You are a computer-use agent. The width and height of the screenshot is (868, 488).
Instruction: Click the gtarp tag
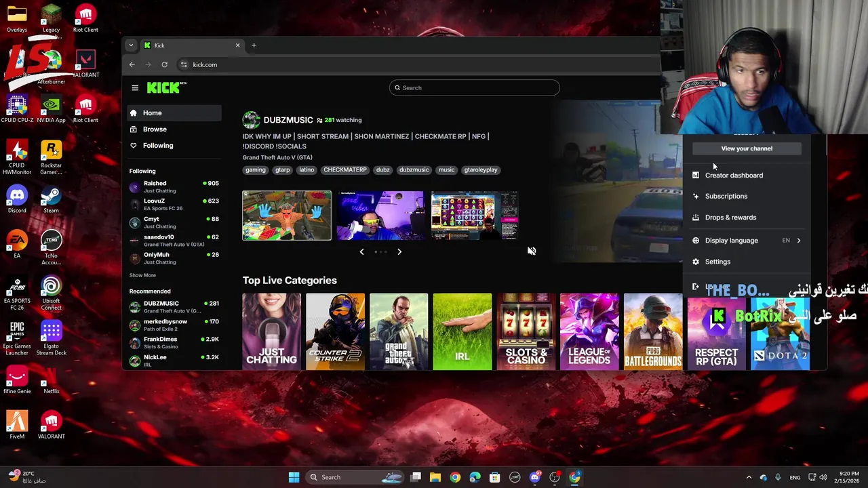point(283,170)
